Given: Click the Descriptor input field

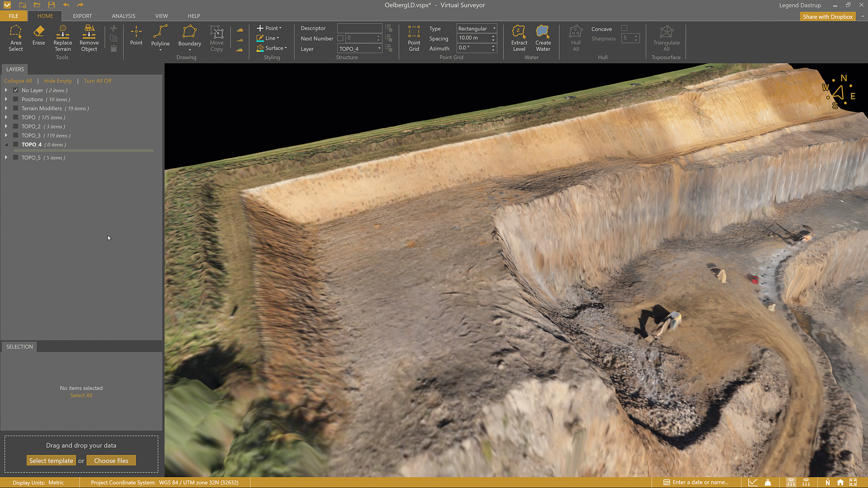Looking at the screenshot, I should point(359,28).
